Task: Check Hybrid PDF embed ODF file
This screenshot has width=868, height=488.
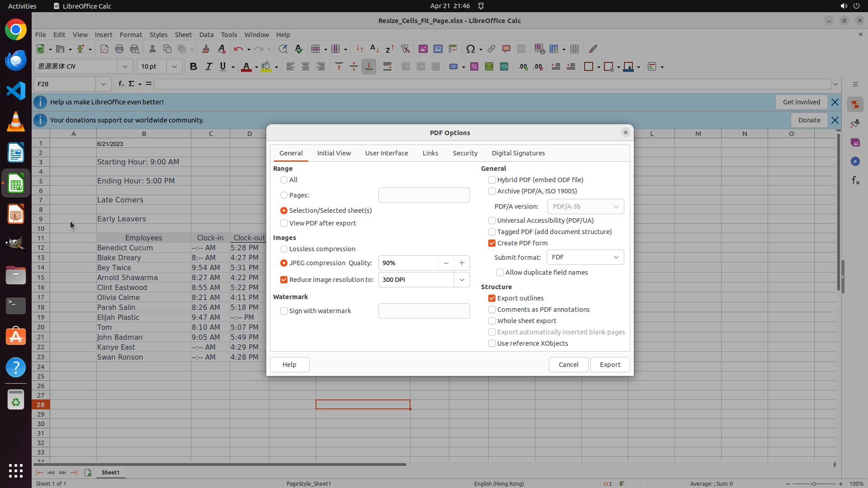Action: [492, 180]
